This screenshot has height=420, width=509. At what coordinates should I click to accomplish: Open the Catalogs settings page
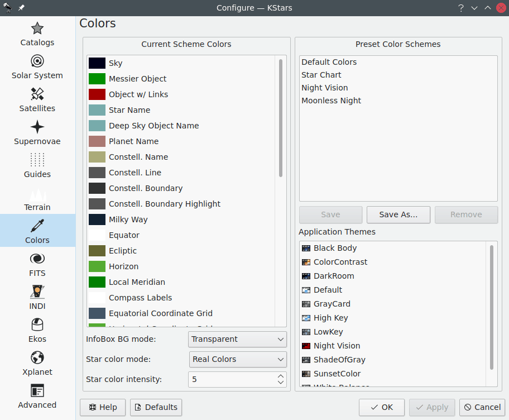click(37, 34)
